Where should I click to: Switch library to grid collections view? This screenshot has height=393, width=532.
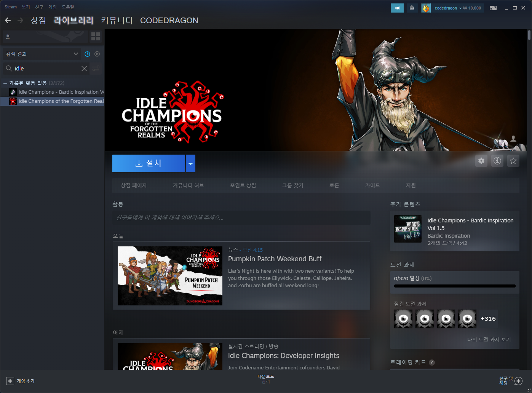click(x=96, y=37)
